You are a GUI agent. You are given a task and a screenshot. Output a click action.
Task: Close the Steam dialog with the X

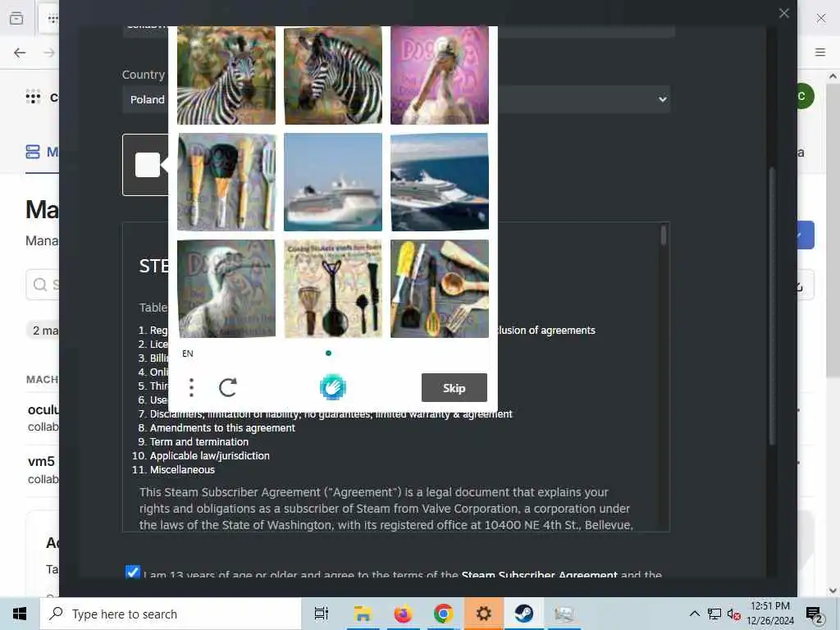783,13
